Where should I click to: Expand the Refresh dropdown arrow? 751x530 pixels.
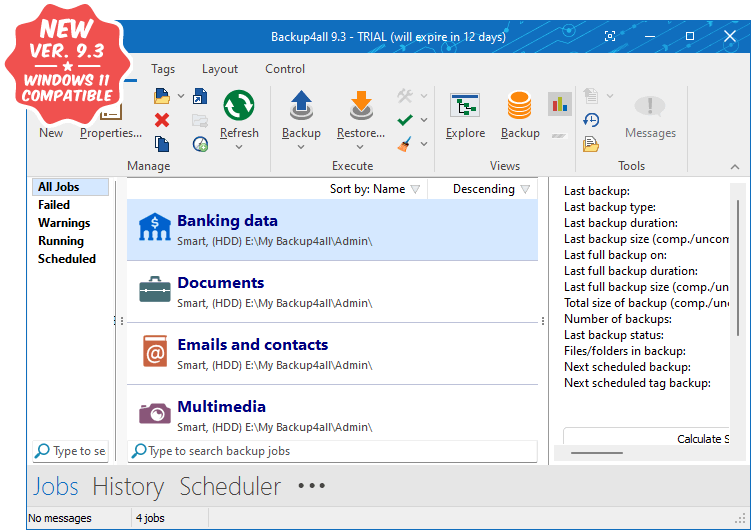tap(239, 147)
